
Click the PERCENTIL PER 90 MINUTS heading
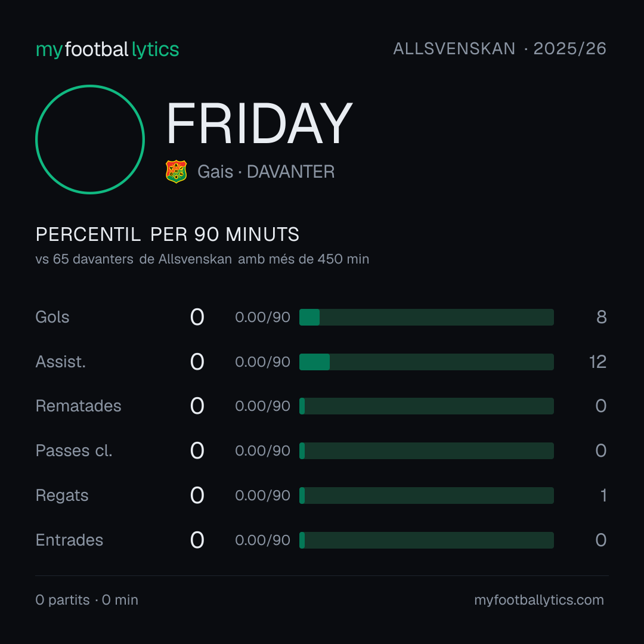tap(167, 234)
